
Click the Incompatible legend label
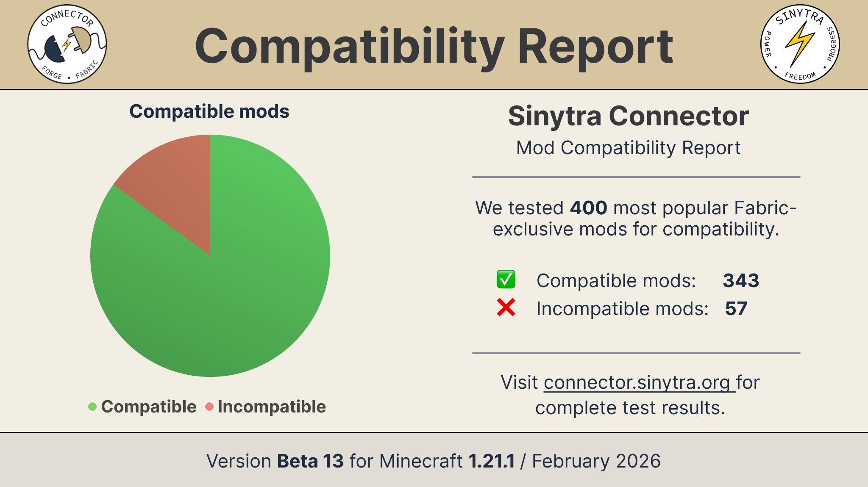point(272,407)
